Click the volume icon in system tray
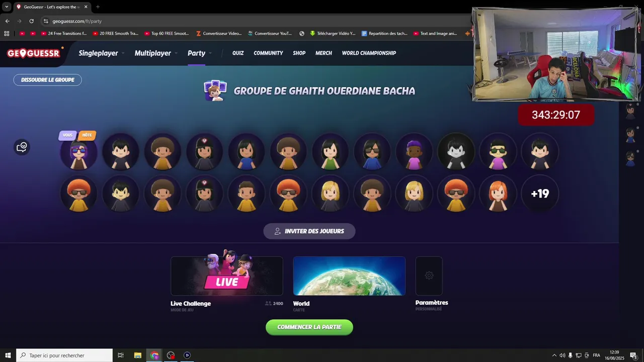The height and width of the screenshot is (362, 644). 562,355
